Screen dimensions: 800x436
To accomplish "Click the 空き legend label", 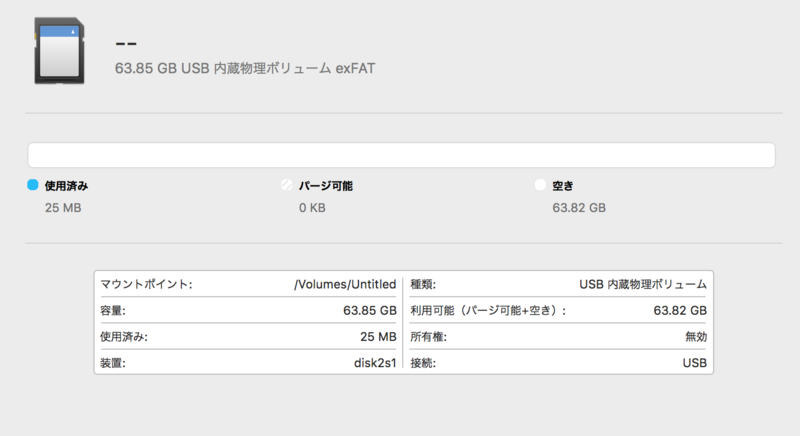I will pyautogui.click(x=563, y=186).
